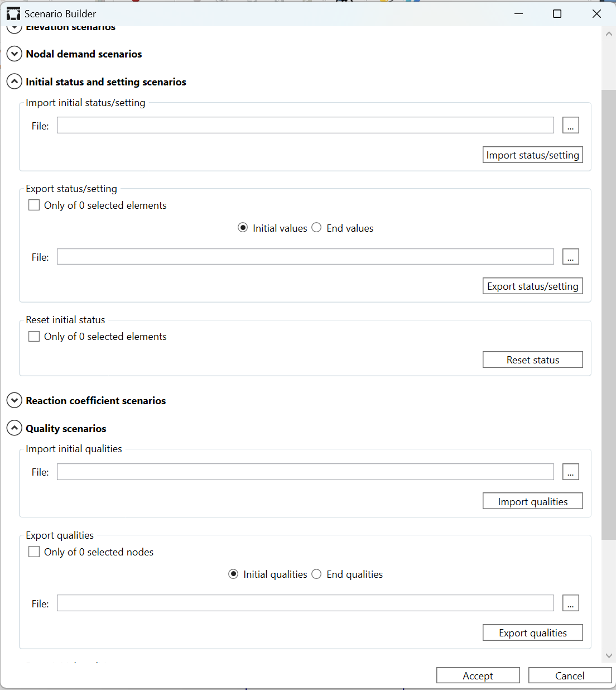Image resolution: width=616 pixels, height=690 pixels.
Task: Expand the Nodal demand scenarios section
Action: pos(15,54)
